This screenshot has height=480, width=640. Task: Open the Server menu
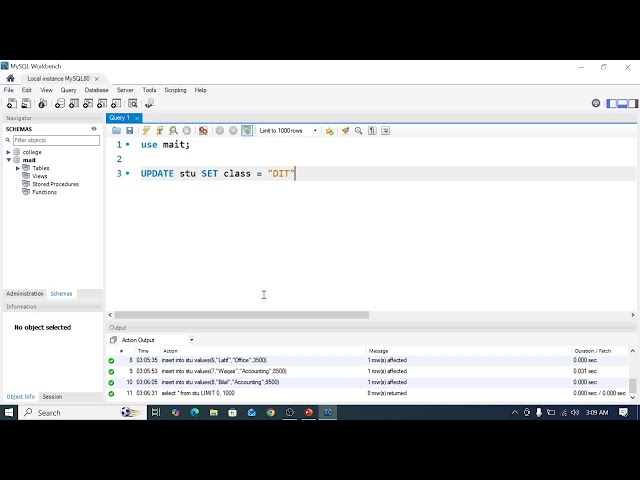125,90
